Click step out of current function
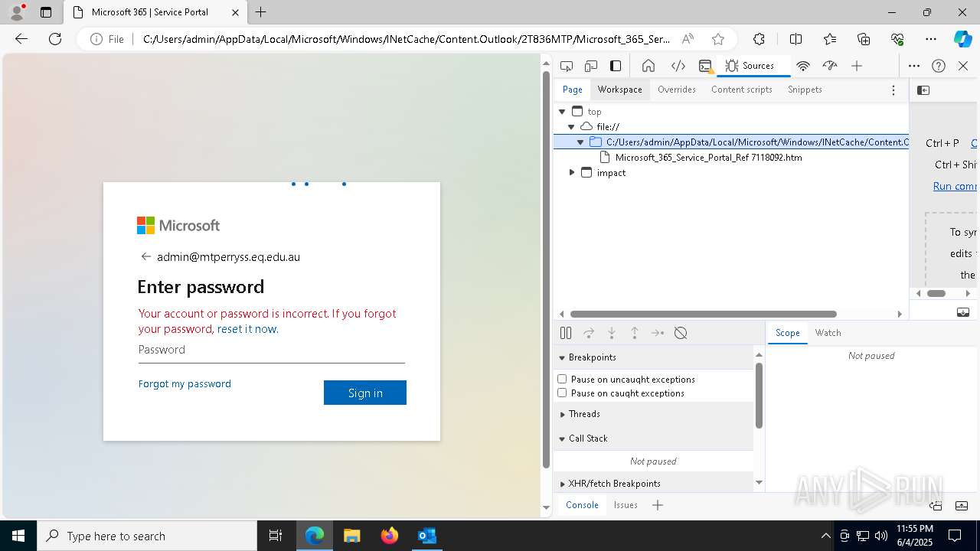This screenshot has height=551, width=980. tap(635, 333)
